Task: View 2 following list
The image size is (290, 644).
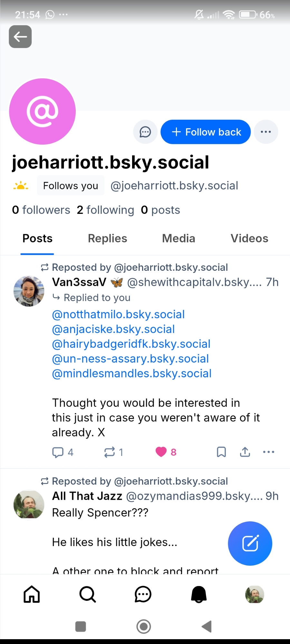Action: (x=105, y=210)
